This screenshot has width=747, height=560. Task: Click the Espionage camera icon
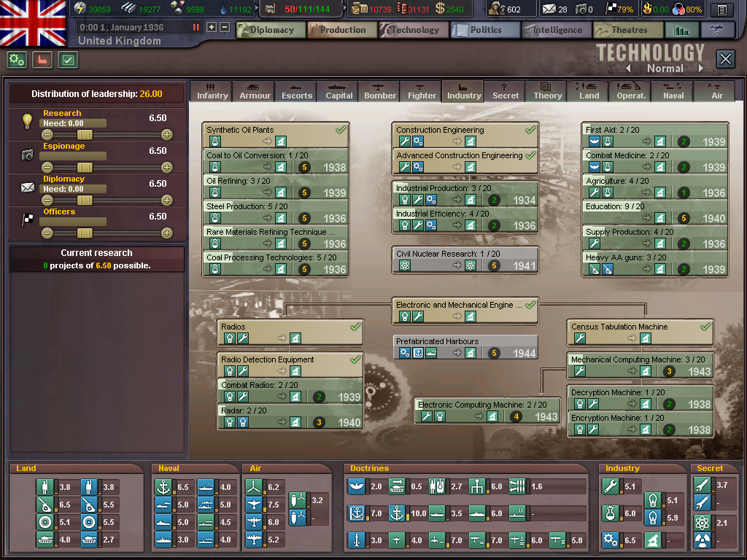27,155
